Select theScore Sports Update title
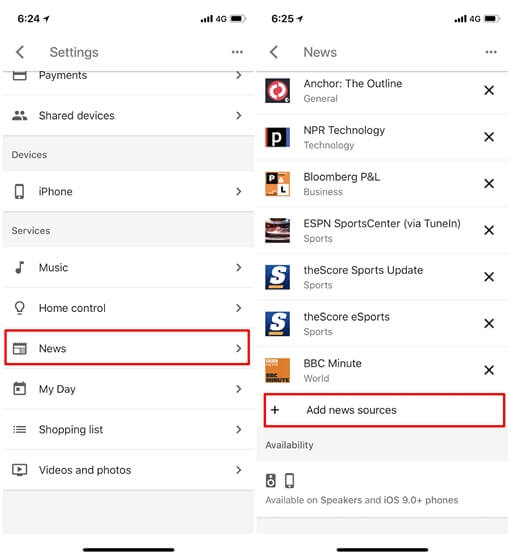 point(363,270)
